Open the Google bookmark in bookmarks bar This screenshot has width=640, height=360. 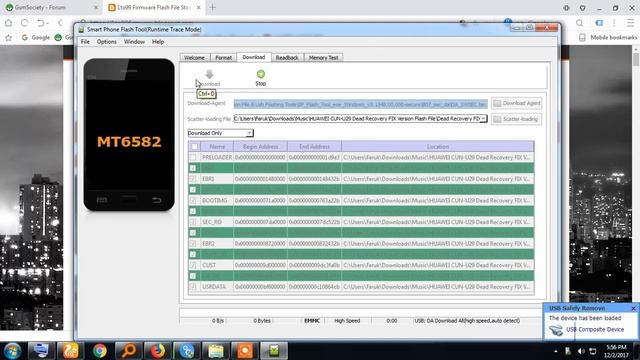(36, 38)
